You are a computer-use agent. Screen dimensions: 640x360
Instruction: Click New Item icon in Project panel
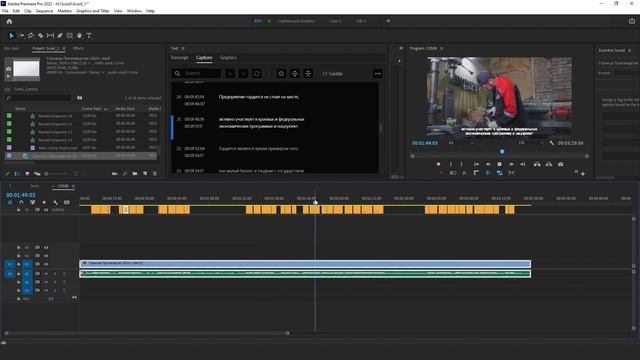click(145, 173)
